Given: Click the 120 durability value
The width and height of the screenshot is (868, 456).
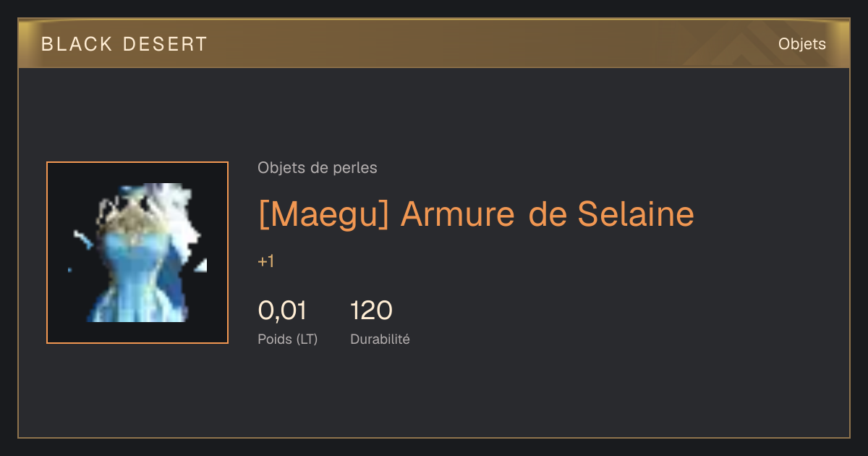Looking at the screenshot, I should [371, 311].
